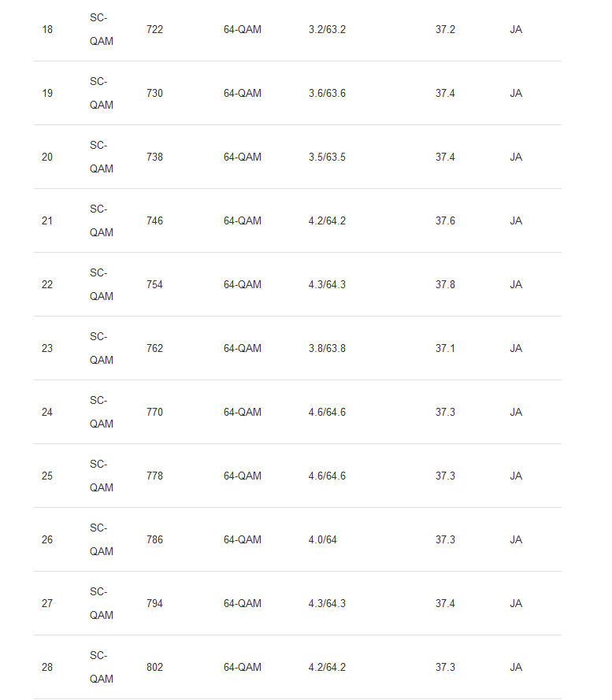The height and width of the screenshot is (700, 612).
Task: Select JA in the channel 22 row
Action: (516, 285)
